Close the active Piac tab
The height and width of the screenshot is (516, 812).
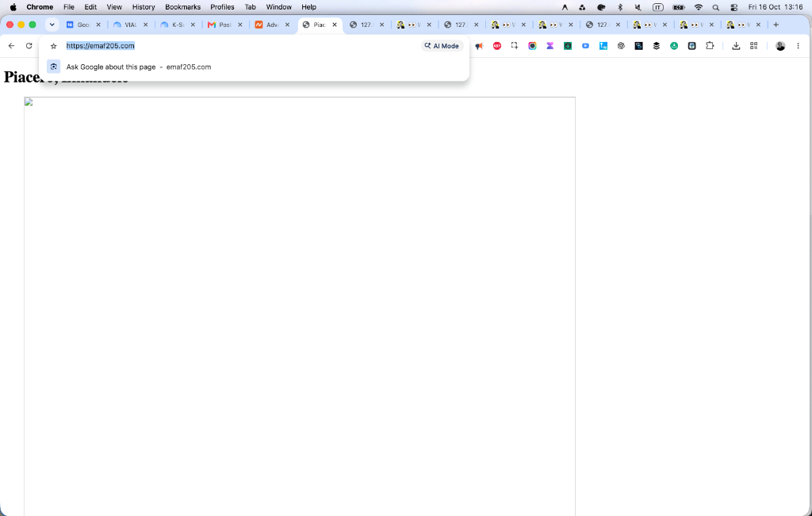(x=335, y=25)
